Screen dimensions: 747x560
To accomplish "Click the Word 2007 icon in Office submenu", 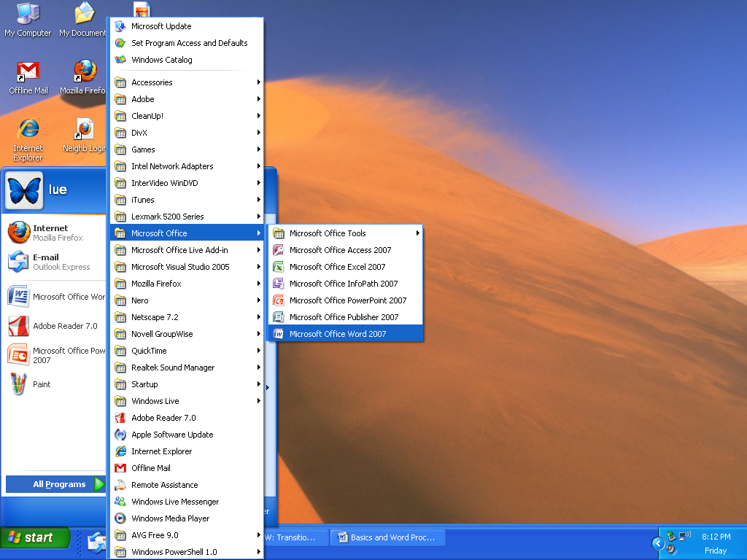I will point(278,334).
